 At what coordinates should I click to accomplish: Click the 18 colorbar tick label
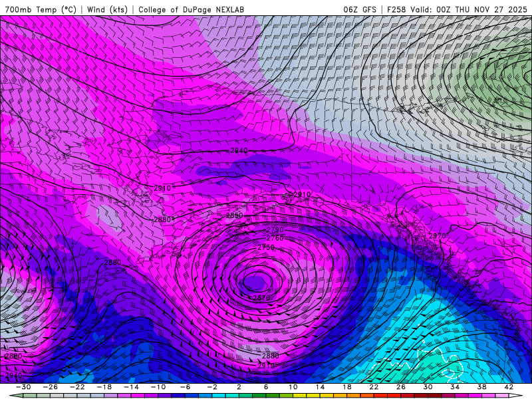[x=346, y=387]
